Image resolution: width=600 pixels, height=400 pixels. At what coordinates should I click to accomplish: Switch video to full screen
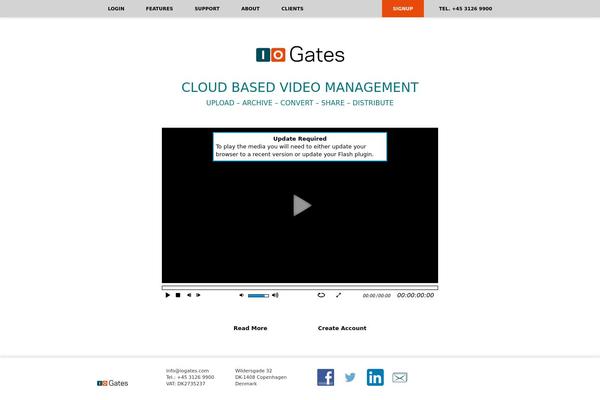click(338, 295)
